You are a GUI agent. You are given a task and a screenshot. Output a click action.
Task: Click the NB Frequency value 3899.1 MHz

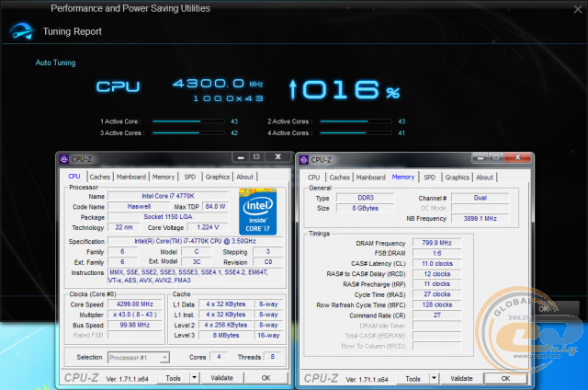(x=480, y=219)
